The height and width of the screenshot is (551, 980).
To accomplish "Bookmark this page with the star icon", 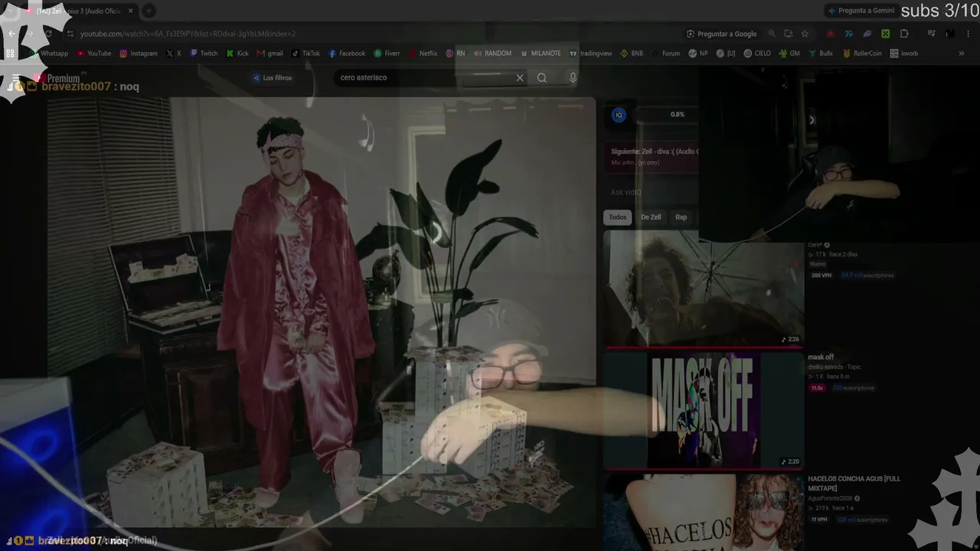I will pos(805,34).
